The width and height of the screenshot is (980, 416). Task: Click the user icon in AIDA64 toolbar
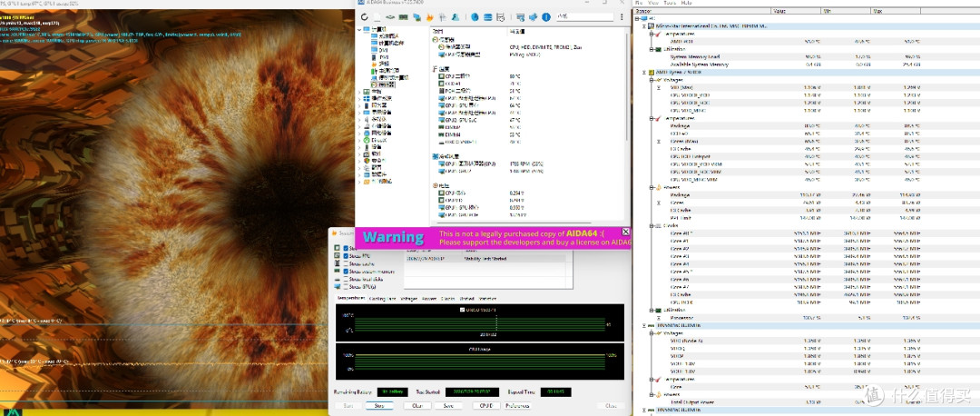pos(456,17)
